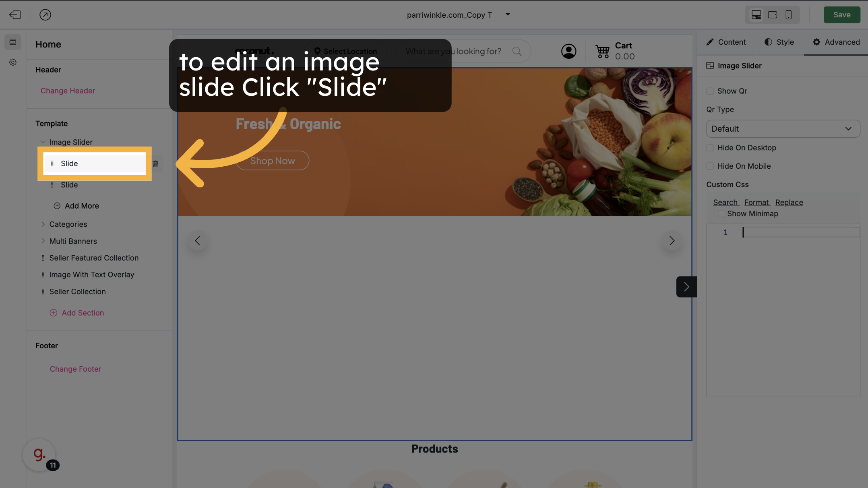Select the first Slide item
This screenshot has width=868, height=488.
click(95, 163)
